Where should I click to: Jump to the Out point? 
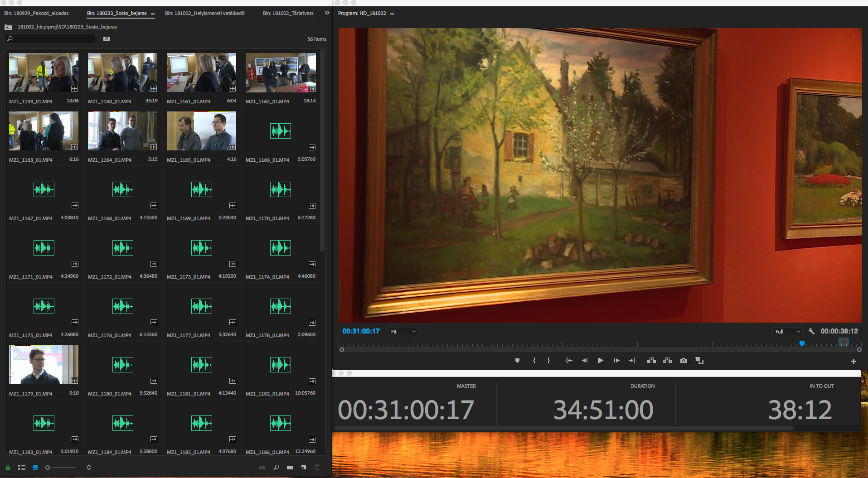pyautogui.click(x=632, y=361)
